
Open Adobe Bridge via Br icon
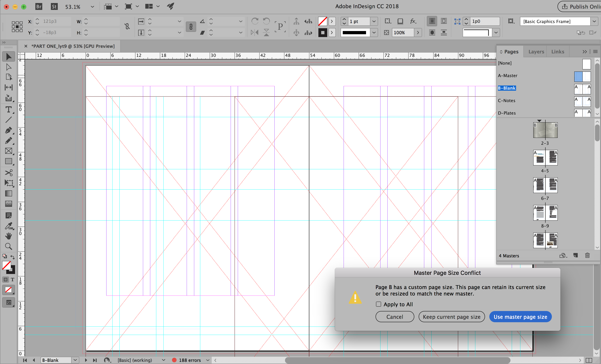tap(39, 7)
